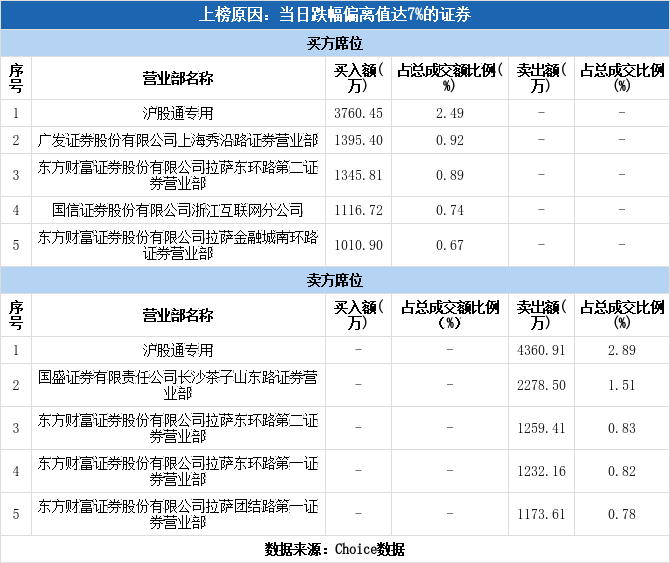Click buy amount 1395.40

359,140
